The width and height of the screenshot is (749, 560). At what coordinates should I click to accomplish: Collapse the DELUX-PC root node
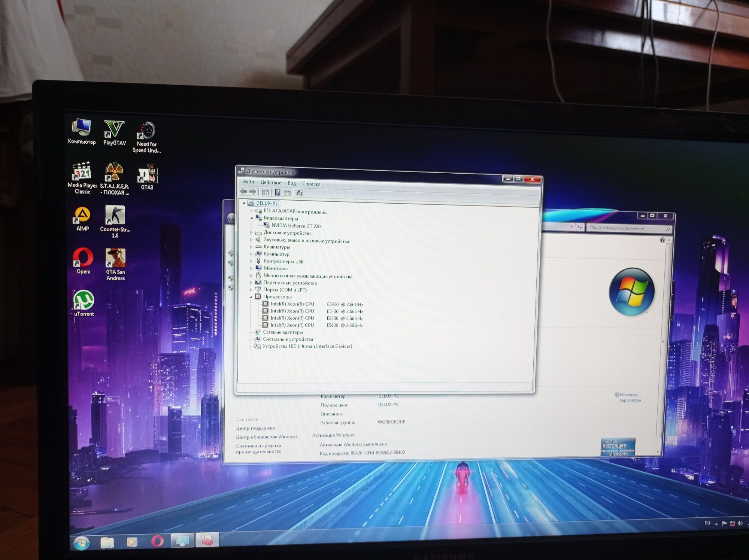pyautogui.click(x=244, y=203)
